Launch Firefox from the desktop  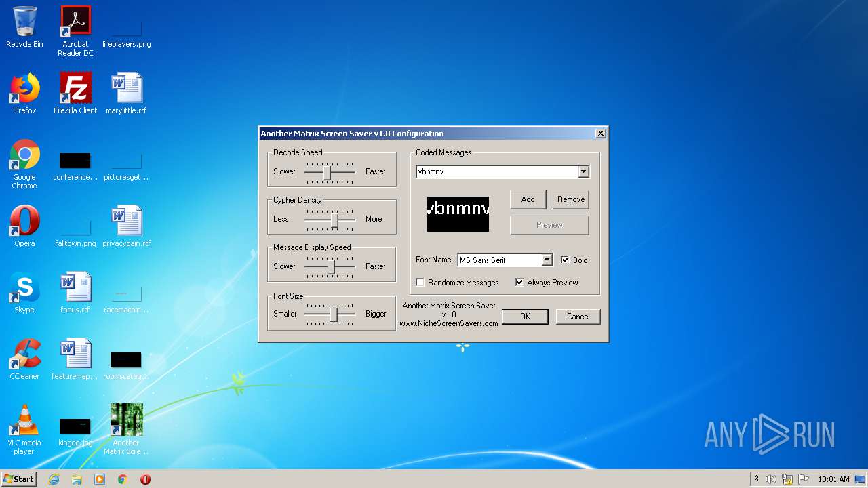click(24, 94)
